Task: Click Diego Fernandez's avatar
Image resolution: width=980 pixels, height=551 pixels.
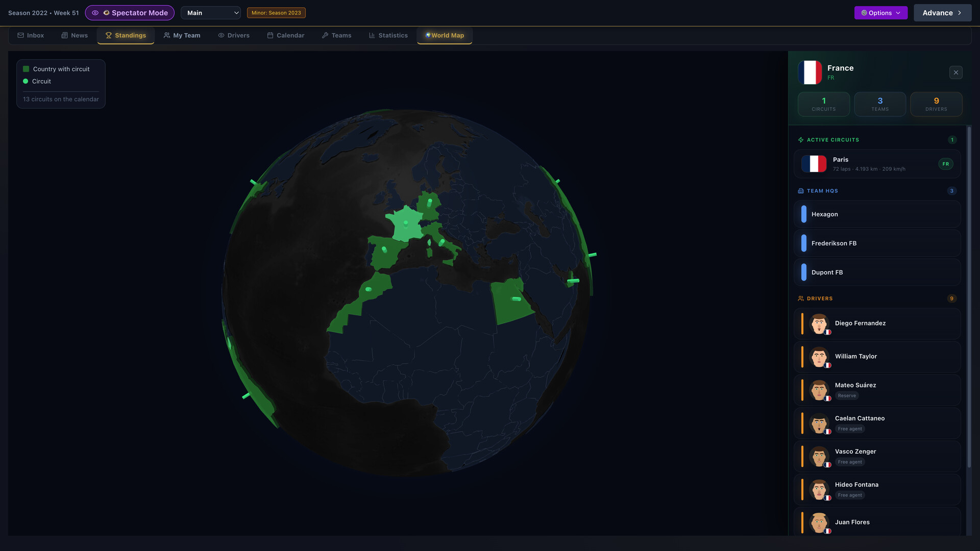Action: [x=819, y=323]
